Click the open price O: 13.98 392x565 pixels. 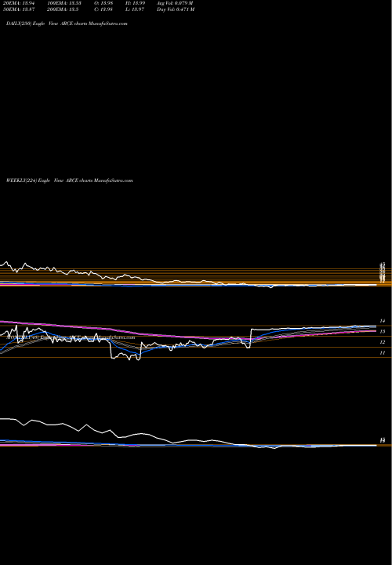[104, 3]
